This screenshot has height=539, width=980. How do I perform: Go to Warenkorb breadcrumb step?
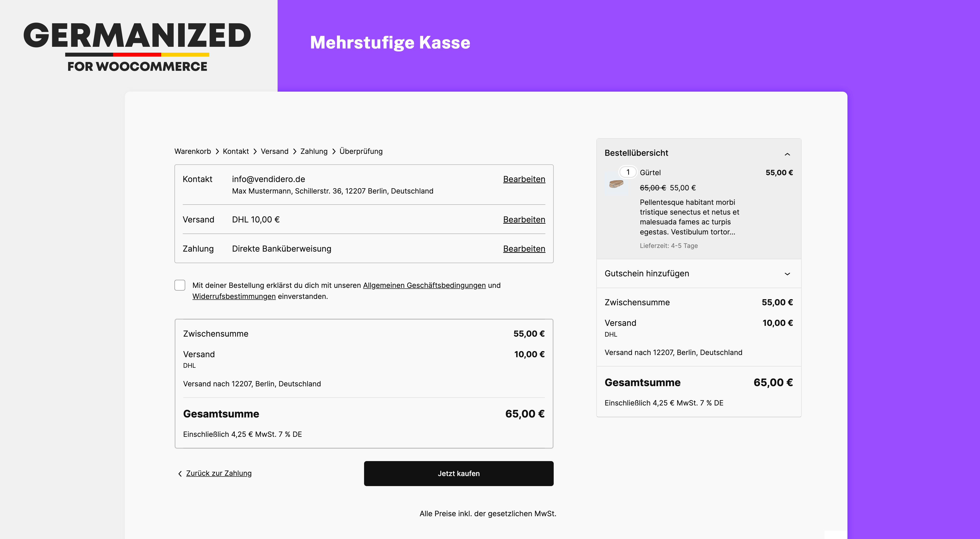(193, 151)
